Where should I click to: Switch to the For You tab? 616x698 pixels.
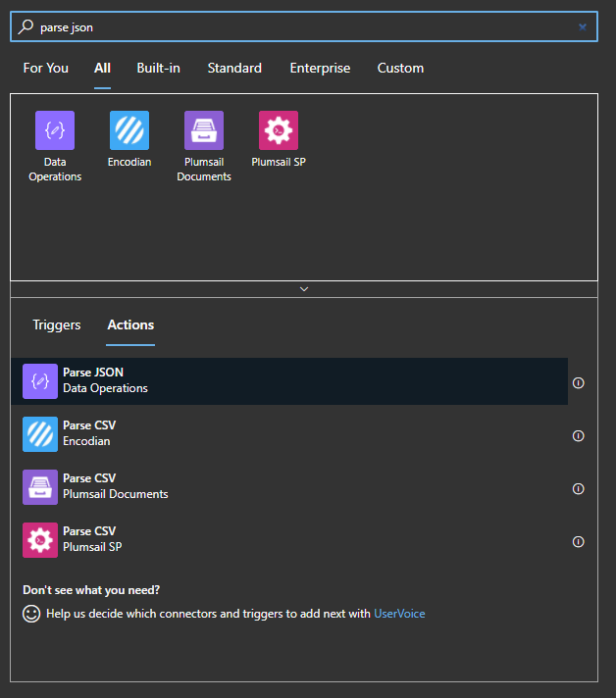45,68
